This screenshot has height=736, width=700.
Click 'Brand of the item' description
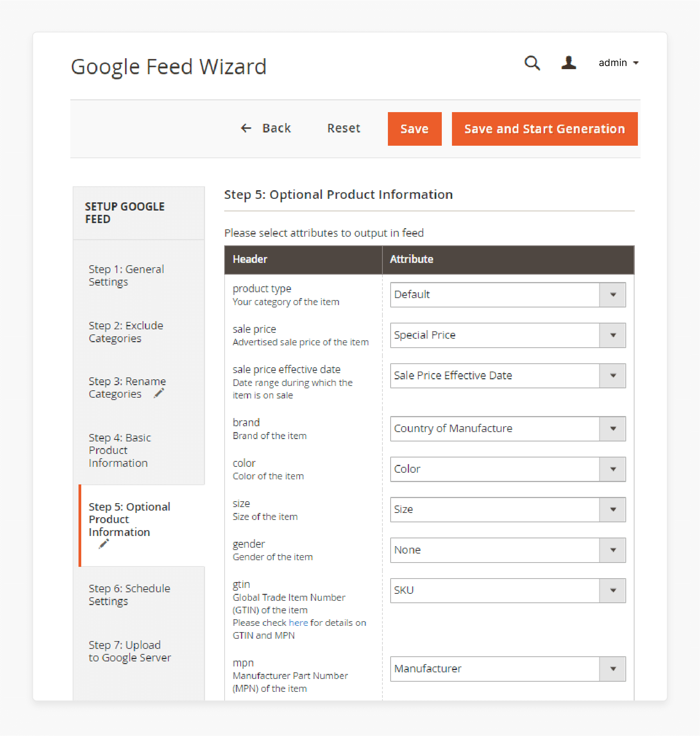click(x=270, y=436)
